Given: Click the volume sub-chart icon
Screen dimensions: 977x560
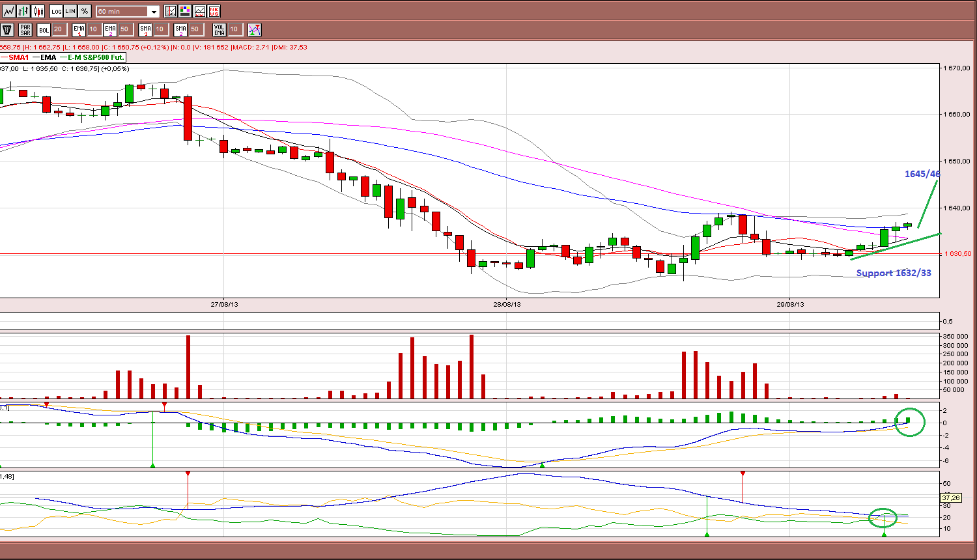Looking at the screenshot, I should (x=199, y=11).
